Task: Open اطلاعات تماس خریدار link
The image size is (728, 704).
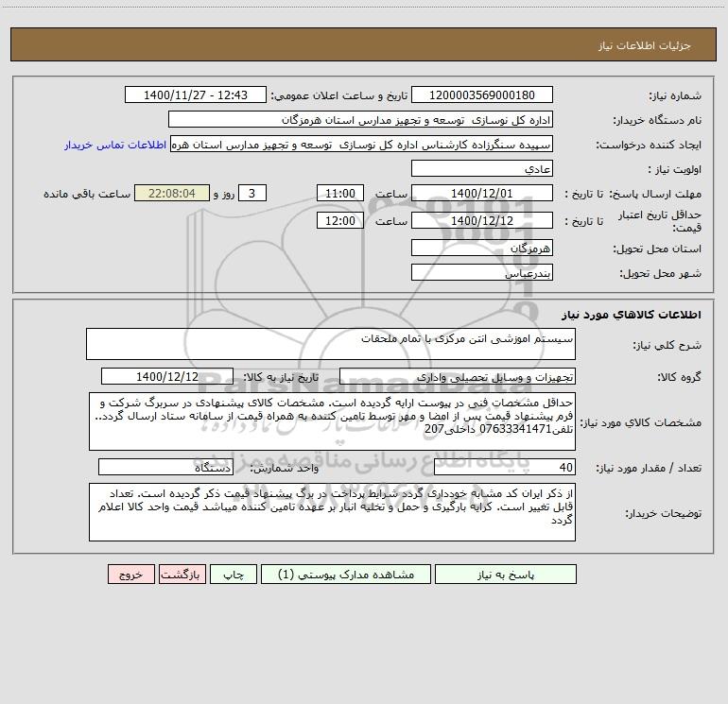Action: (115, 145)
